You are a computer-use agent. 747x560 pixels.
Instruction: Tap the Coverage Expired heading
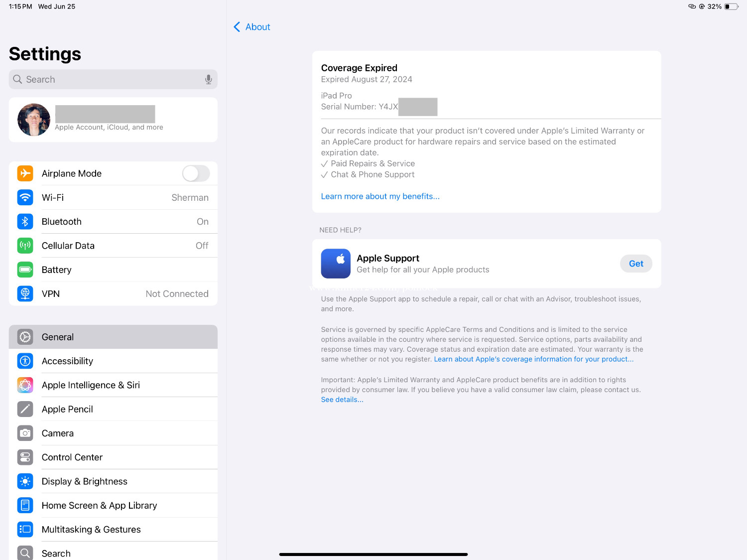click(x=359, y=68)
